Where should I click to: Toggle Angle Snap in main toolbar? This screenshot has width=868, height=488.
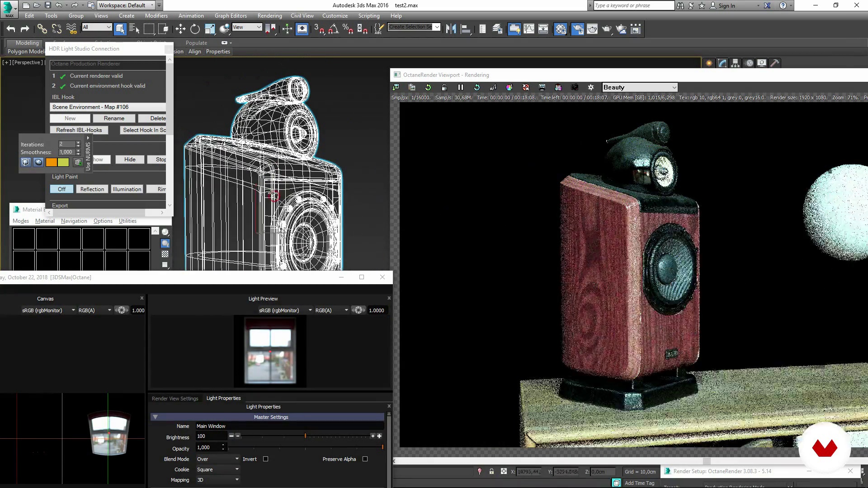[x=333, y=29]
